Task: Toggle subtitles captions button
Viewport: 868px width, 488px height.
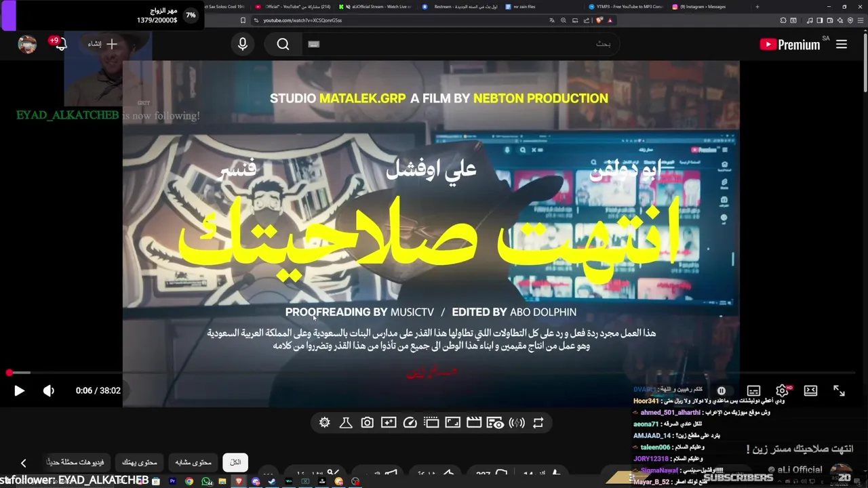Action: pos(753,390)
